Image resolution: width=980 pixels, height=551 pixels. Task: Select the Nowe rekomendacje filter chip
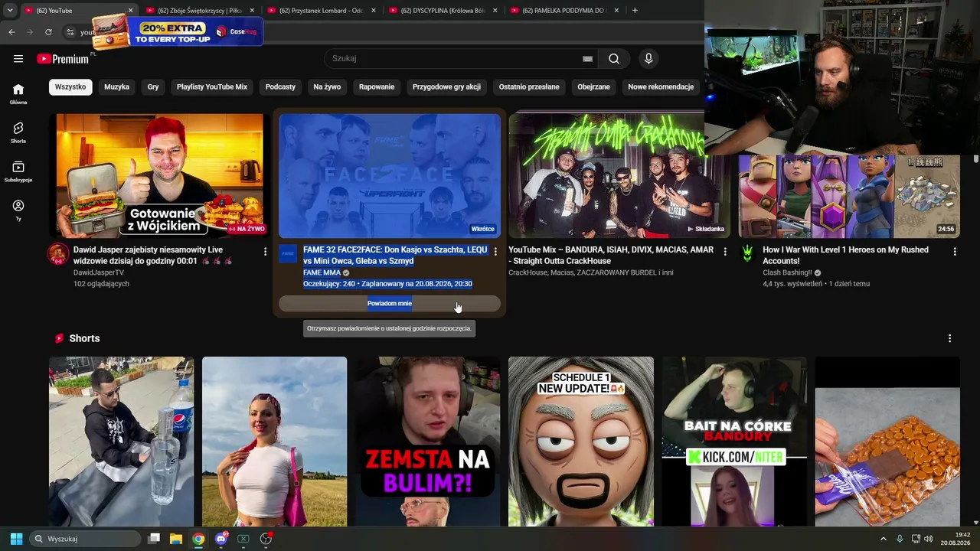661,87
